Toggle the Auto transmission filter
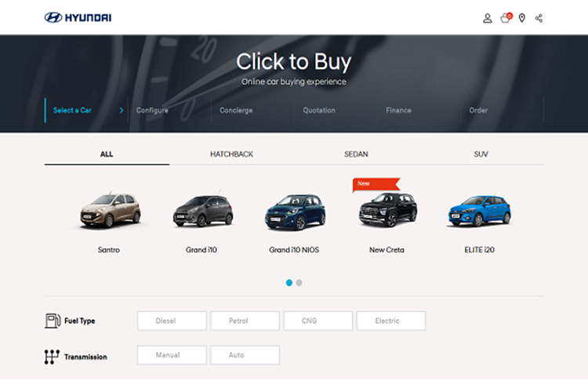The width and height of the screenshot is (588, 384). pyautogui.click(x=245, y=355)
